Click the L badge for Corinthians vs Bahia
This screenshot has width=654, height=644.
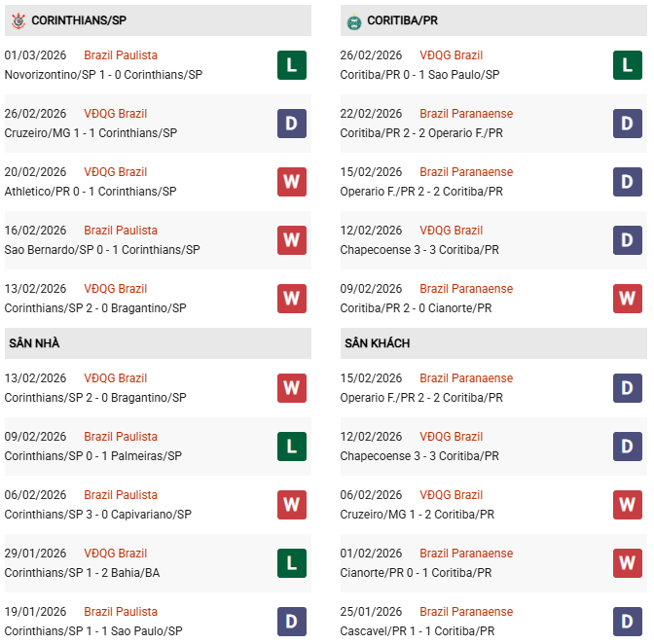[292, 563]
